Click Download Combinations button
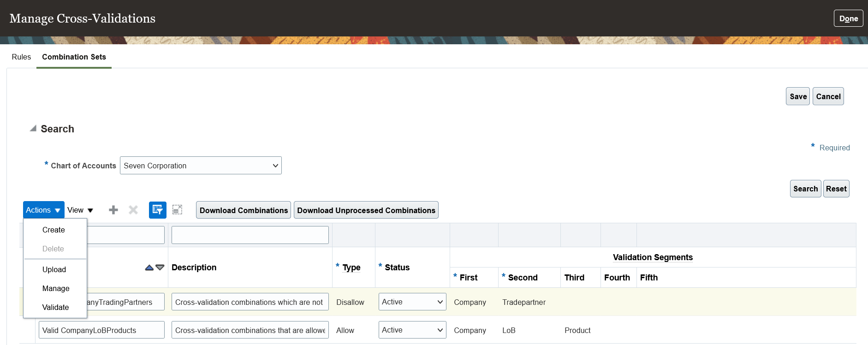This screenshot has width=868, height=345. click(x=244, y=210)
